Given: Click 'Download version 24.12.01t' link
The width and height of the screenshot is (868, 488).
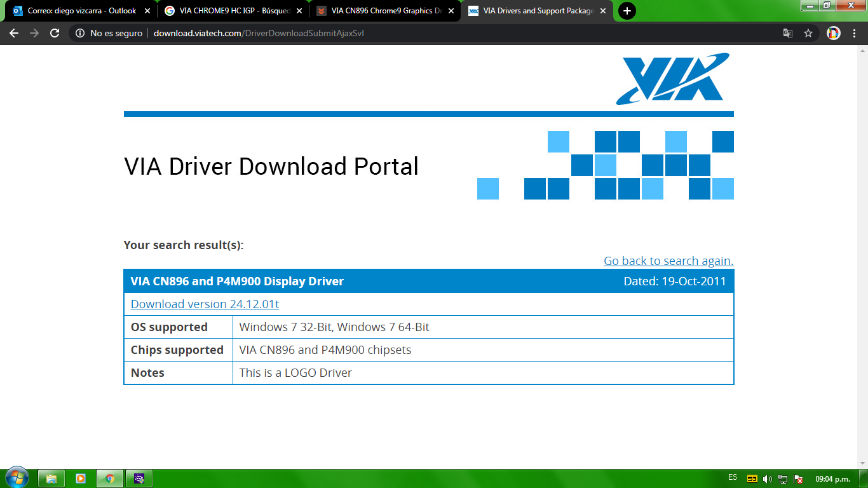Looking at the screenshot, I should click(205, 304).
